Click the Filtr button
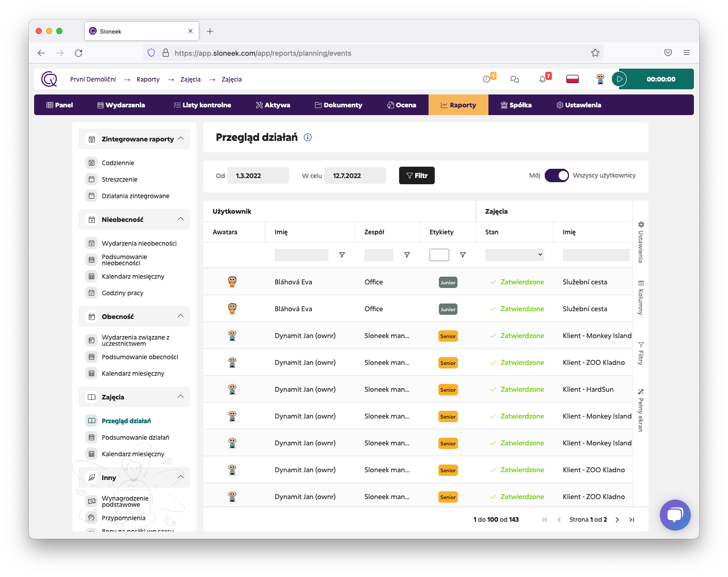 click(417, 175)
